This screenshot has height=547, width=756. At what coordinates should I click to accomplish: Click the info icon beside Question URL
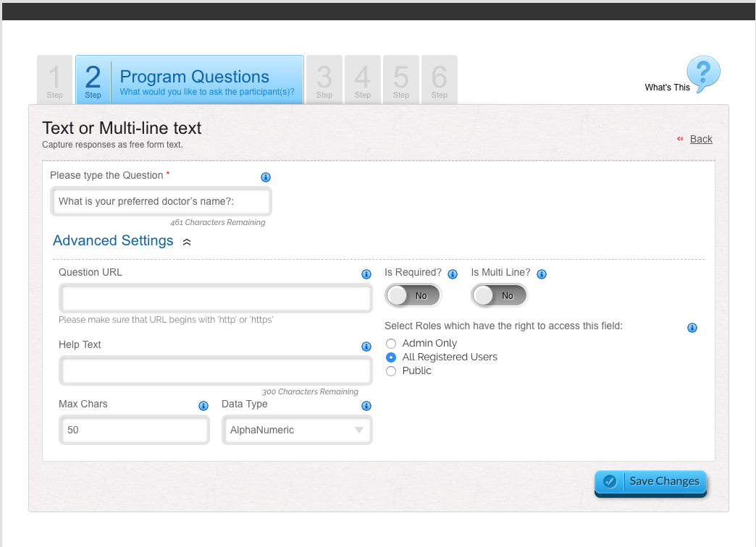pyautogui.click(x=366, y=274)
